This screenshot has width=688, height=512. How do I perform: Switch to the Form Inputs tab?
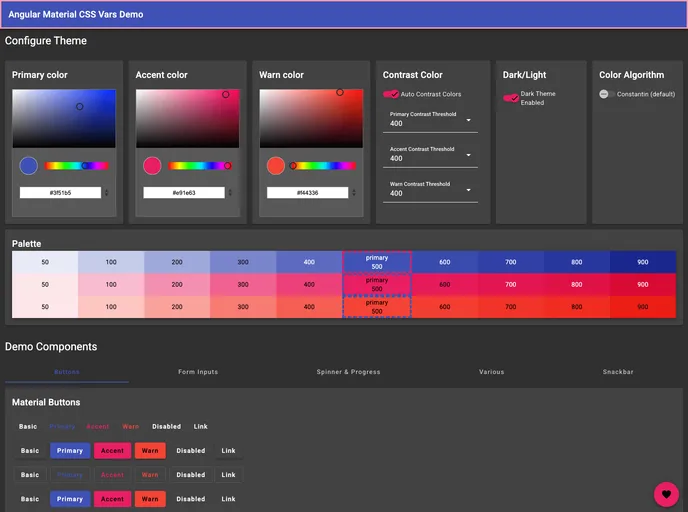(x=198, y=372)
